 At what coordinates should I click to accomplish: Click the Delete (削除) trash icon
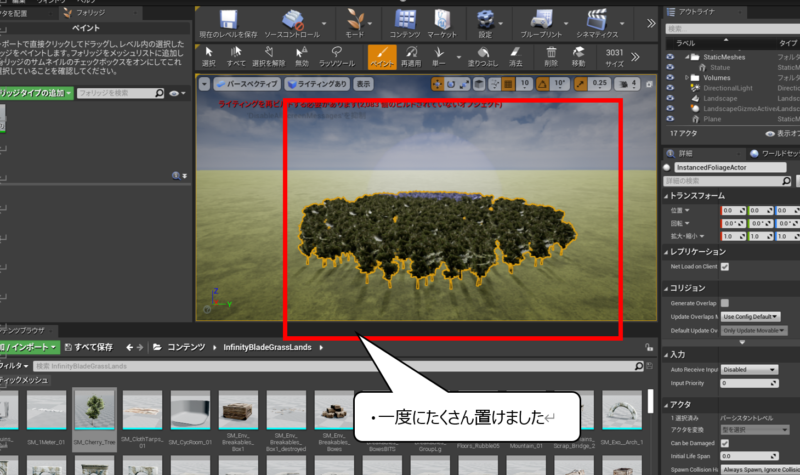click(551, 57)
